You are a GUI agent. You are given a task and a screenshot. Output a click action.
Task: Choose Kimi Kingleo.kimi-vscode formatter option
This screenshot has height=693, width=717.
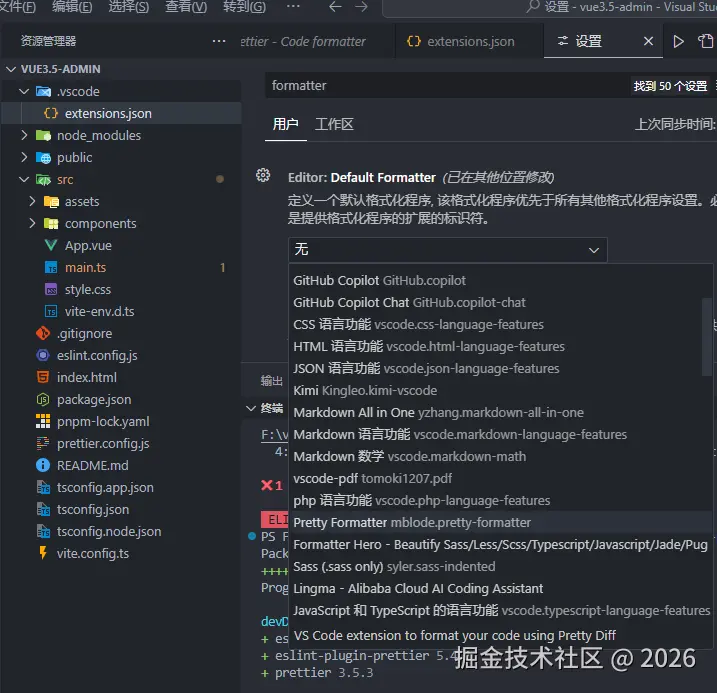[x=500, y=390]
